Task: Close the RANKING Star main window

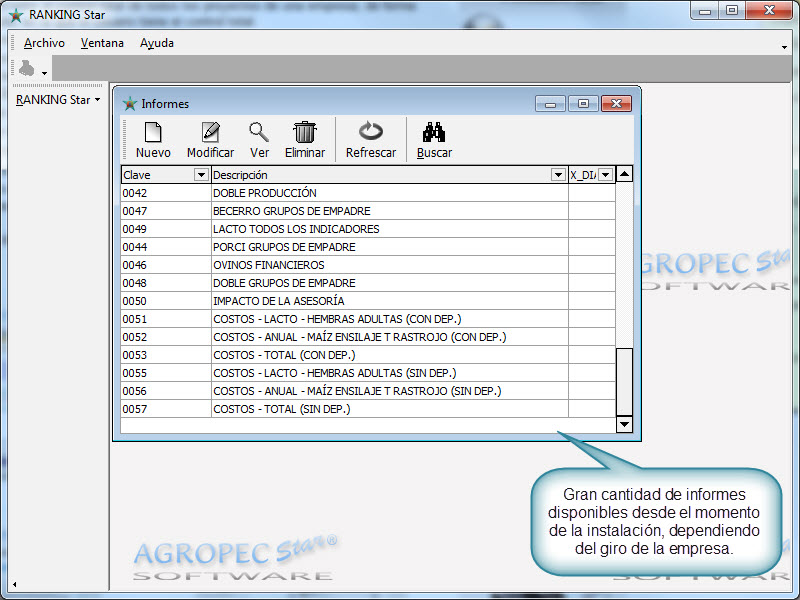Action: click(x=769, y=10)
